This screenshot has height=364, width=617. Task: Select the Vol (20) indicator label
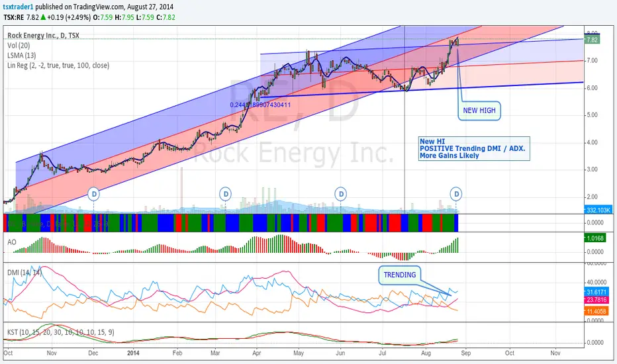(19, 46)
